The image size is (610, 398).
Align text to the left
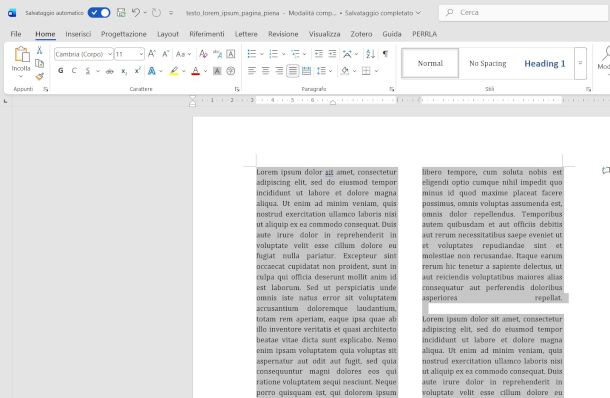252,71
